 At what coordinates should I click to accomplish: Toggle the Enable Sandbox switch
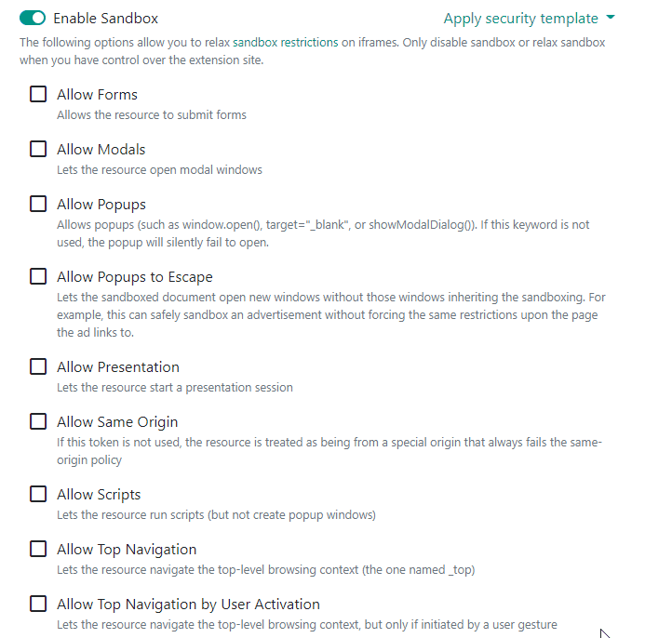click(33, 19)
